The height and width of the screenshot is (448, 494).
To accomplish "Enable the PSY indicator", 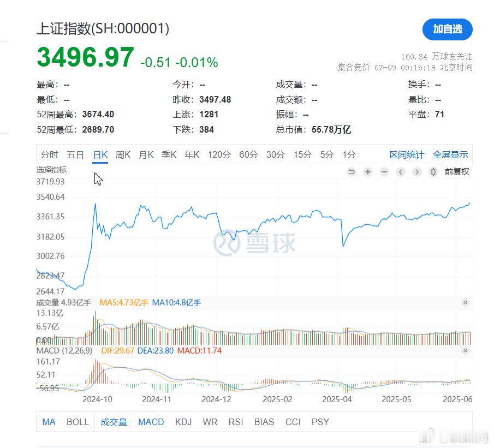I will pyautogui.click(x=320, y=422).
